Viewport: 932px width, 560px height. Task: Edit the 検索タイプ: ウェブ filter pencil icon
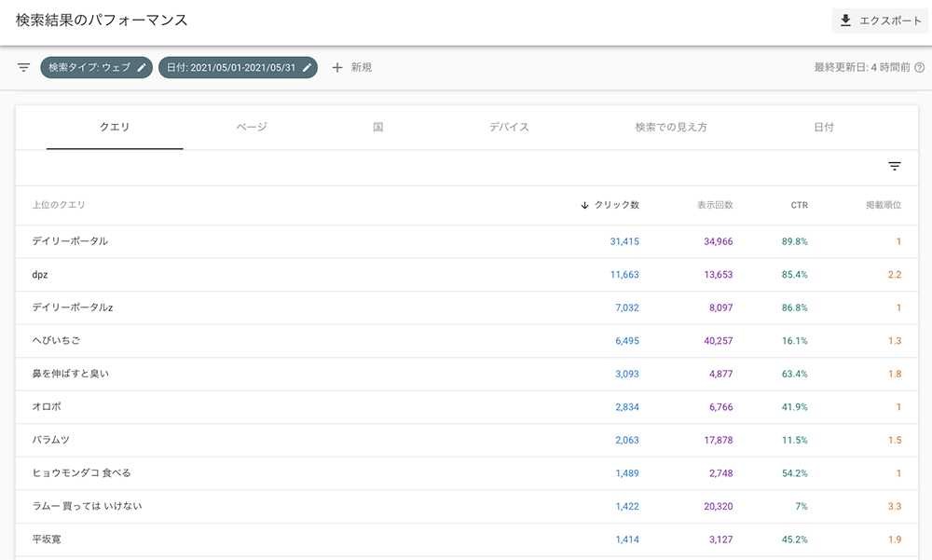142,68
